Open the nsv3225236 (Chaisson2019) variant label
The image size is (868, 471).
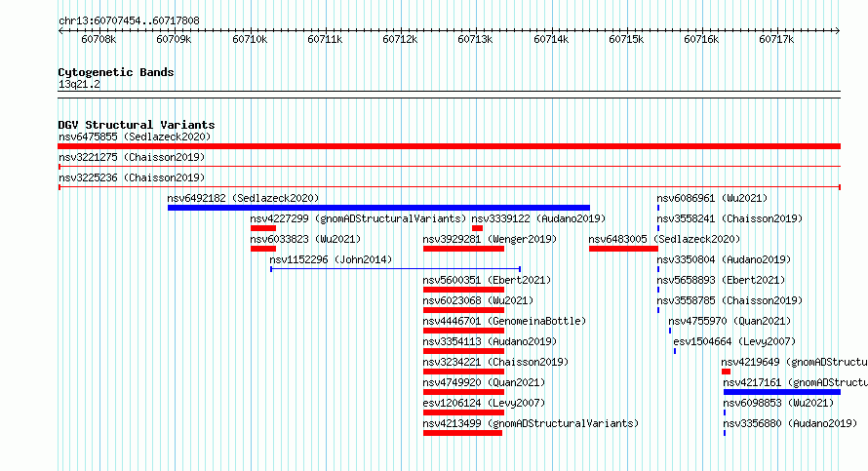[132, 177]
